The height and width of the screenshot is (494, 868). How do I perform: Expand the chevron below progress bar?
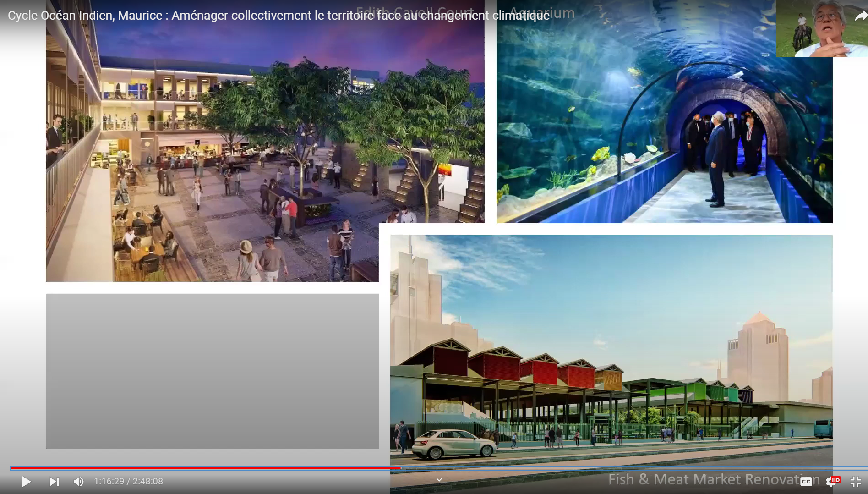[439, 480]
